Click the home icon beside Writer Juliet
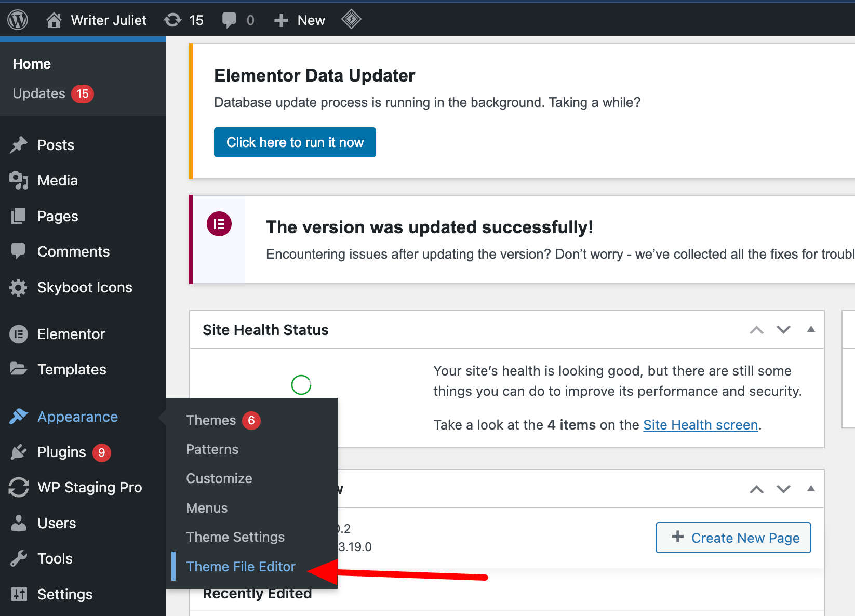The width and height of the screenshot is (855, 616). pos(54,20)
